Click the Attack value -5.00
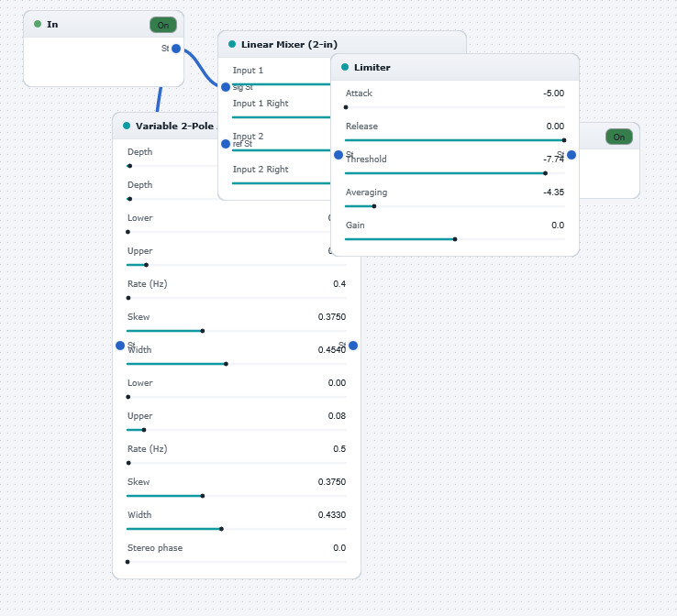Image resolution: width=677 pixels, height=616 pixels. coord(553,93)
